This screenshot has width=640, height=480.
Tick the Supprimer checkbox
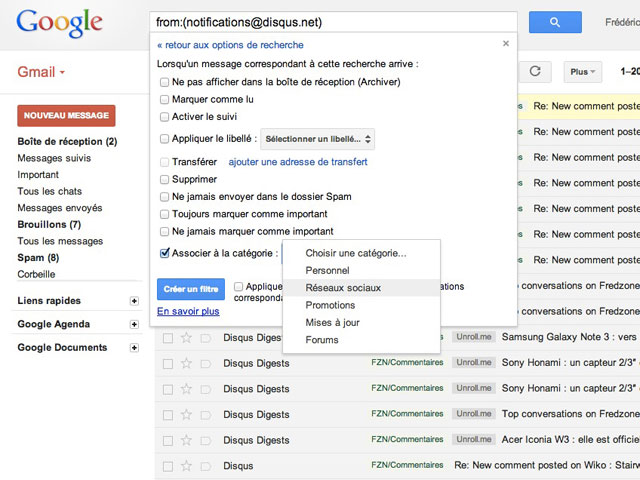point(164,179)
